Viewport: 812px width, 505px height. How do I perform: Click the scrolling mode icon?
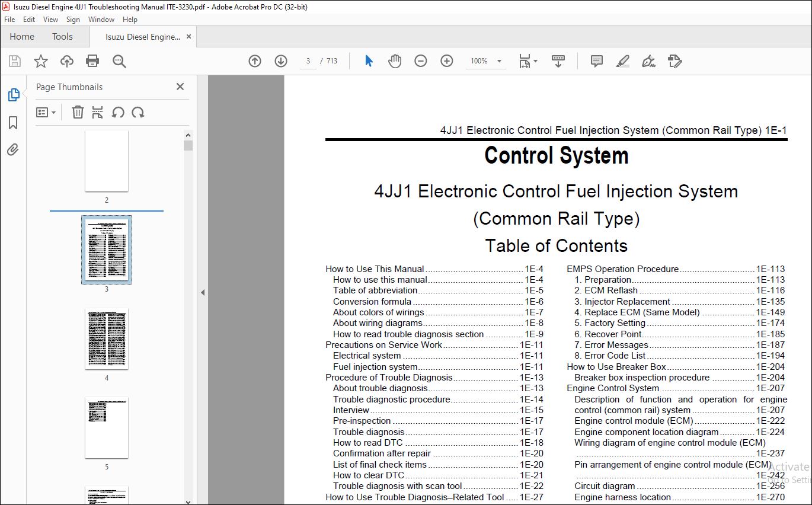coord(558,61)
